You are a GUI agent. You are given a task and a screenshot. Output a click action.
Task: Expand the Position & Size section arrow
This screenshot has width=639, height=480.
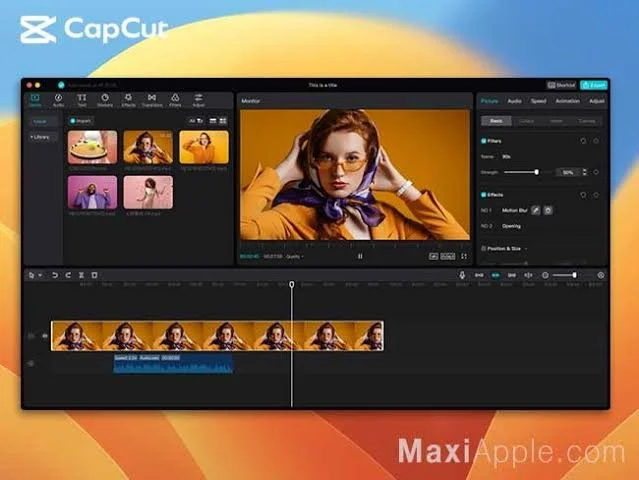click(526, 249)
